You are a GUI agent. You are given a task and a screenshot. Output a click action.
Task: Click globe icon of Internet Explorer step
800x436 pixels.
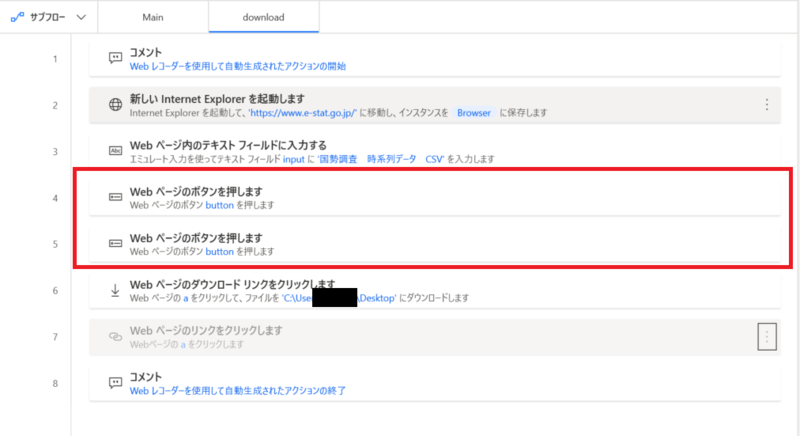coord(115,105)
